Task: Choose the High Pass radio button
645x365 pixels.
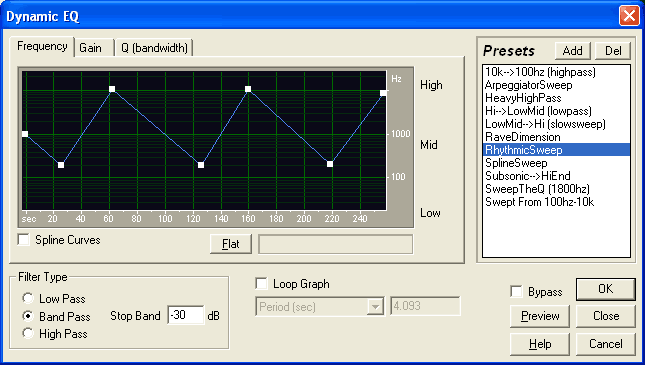Action: [28, 333]
